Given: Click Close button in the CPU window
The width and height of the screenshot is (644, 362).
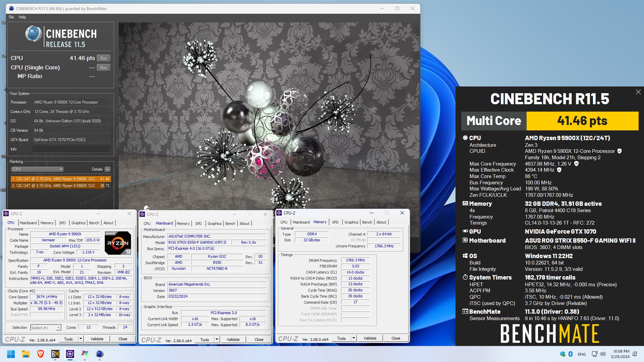Looking at the screenshot, I should coord(123,339).
